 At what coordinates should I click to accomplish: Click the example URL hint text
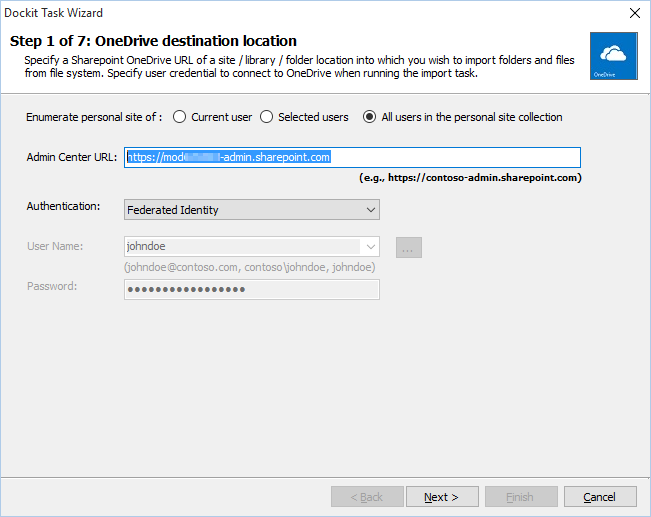click(470, 178)
